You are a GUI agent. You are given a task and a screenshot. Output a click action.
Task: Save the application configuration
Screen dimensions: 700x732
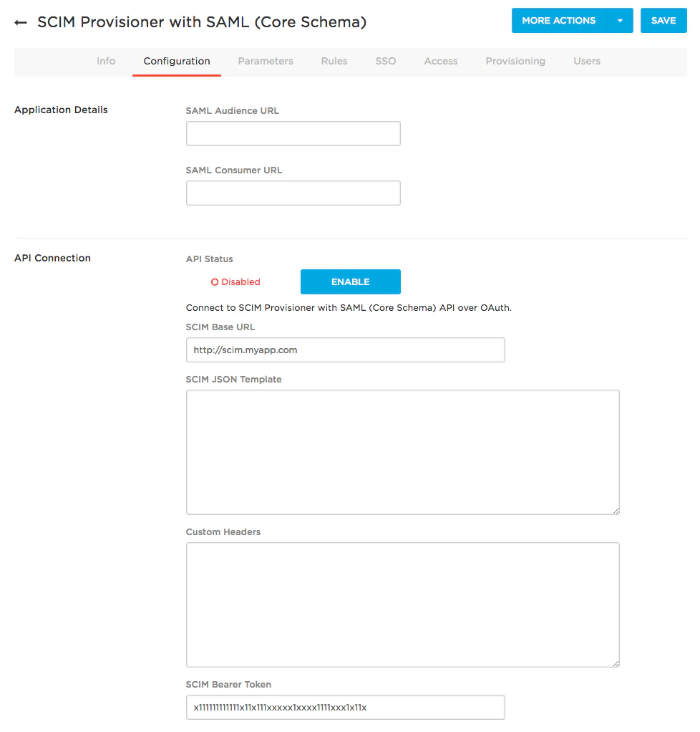click(x=663, y=21)
